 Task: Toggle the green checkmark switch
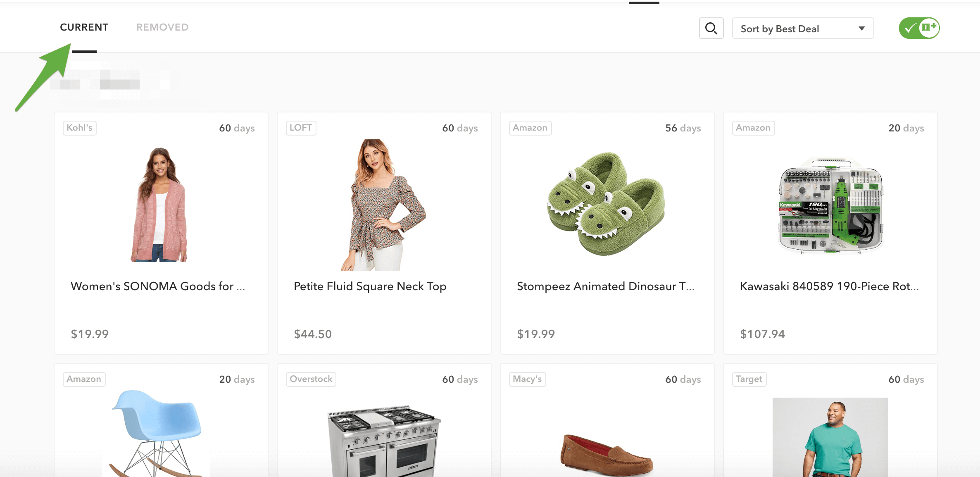[919, 28]
